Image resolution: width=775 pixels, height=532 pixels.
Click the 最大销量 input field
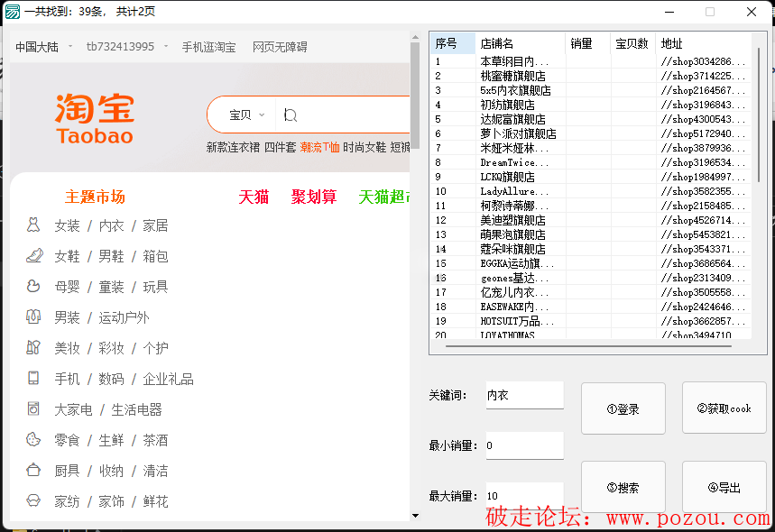tap(524, 496)
